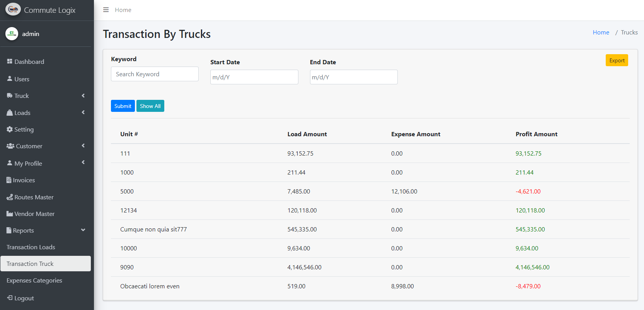The height and width of the screenshot is (310, 644).
Task: Click the Users person icon
Action: pos(10,79)
